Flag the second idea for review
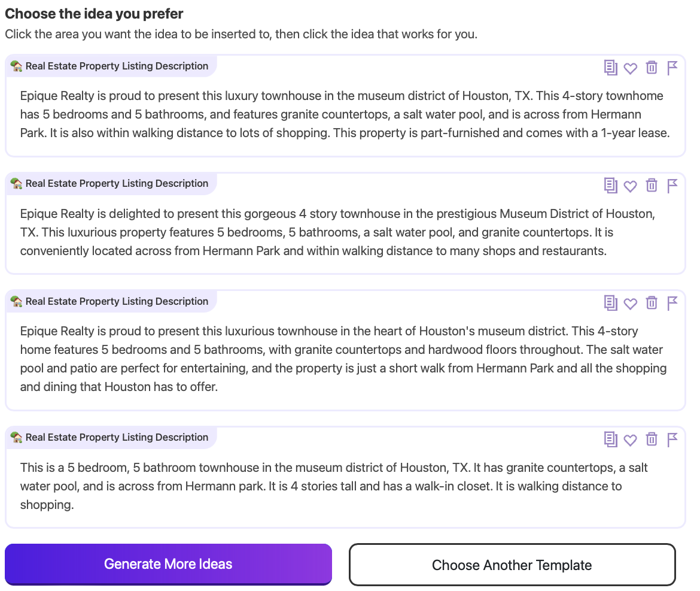Viewport: 700px width, 591px height. (672, 186)
